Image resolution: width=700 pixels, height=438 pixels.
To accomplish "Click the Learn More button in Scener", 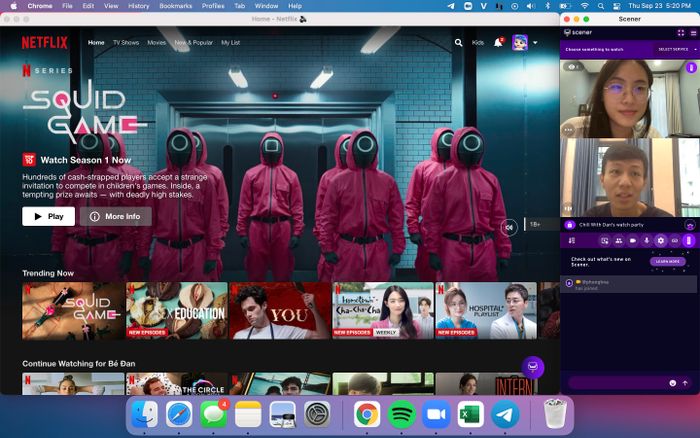I will (x=667, y=262).
